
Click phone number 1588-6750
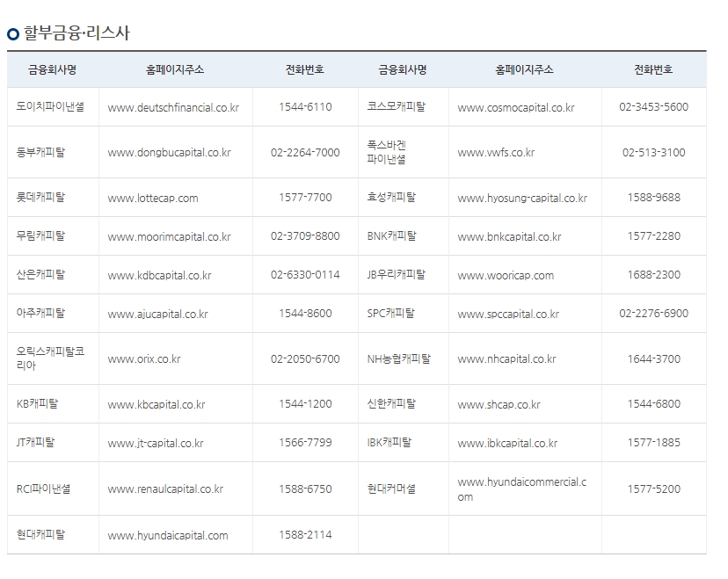tap(305, 489)
